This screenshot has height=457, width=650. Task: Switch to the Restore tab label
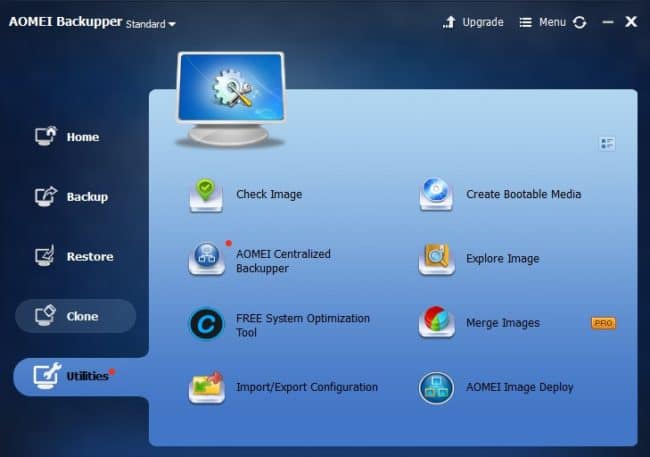point(90,257)
